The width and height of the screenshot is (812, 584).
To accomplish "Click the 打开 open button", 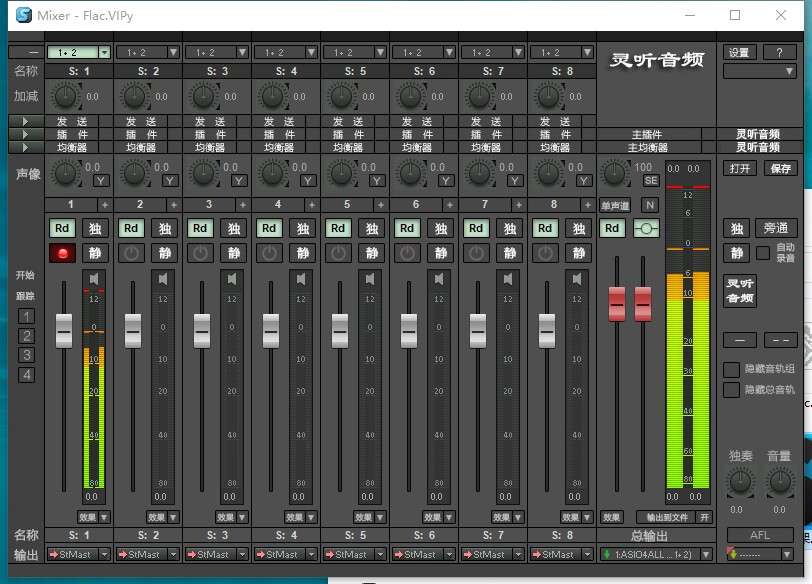I will point(740,168).
